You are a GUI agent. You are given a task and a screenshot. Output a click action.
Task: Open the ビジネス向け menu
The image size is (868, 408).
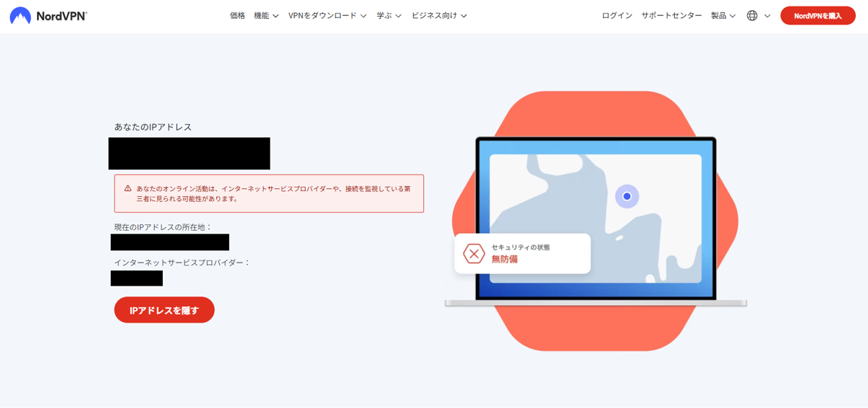click(439, 15)
